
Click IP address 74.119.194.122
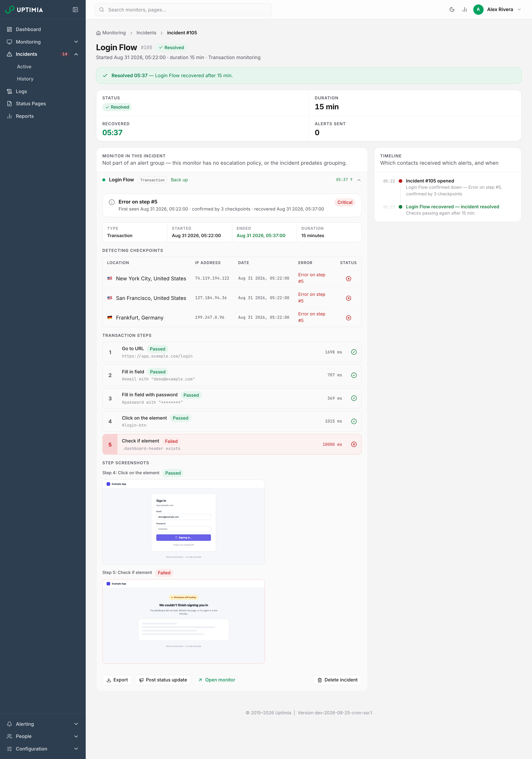(x=212, y=278)
